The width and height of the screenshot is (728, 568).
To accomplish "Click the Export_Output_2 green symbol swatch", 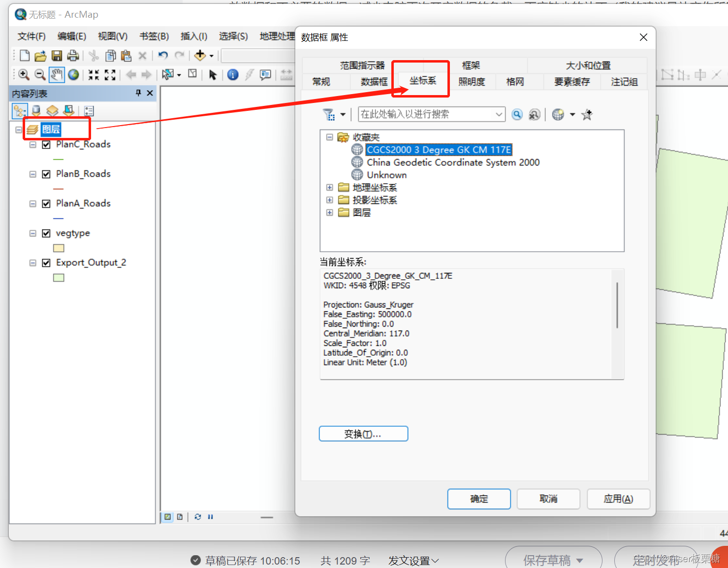I will [x=59, y=278].
